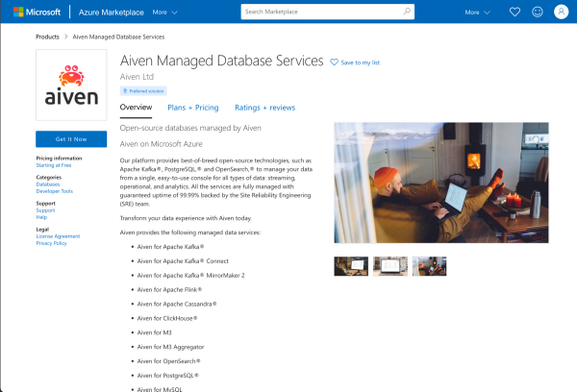Select the Overview tab

click(x=136, y=108)
